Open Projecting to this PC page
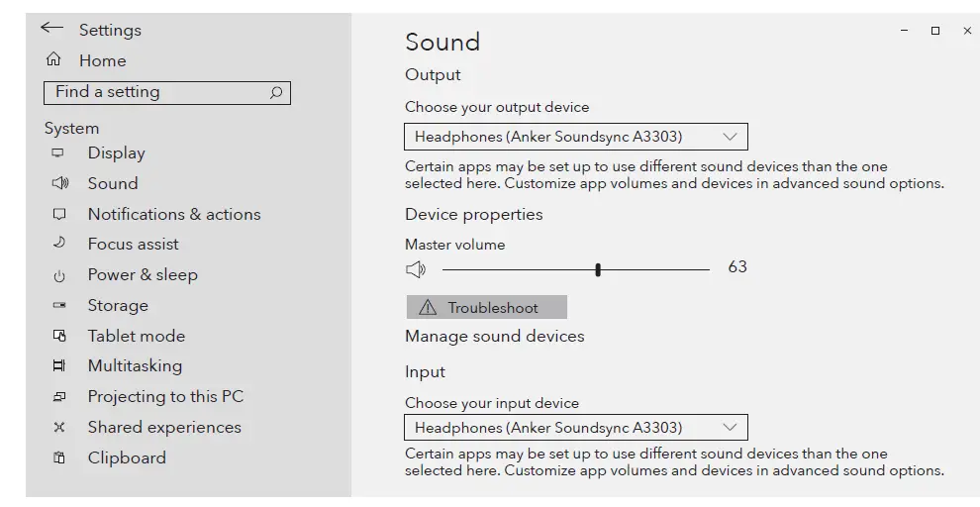Image resolution: width=980 pixels, height=507 pixels. [x=165, y=396]
